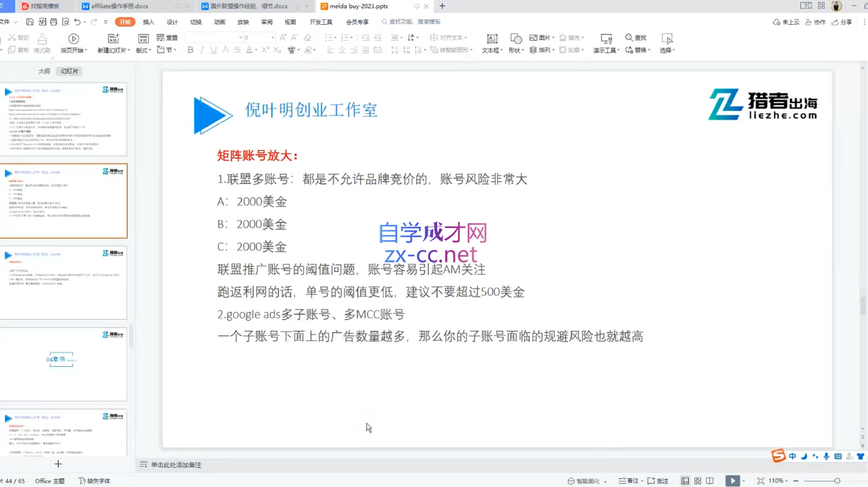Click the New Slide (新建幻灯片) icon
Image resolution: width=868 pixels, height=487 pixels.
click(x=113, y=39)
